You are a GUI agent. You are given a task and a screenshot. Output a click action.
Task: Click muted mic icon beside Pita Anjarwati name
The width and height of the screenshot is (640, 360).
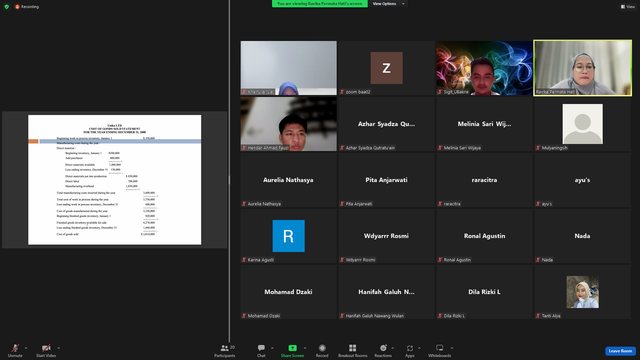(x=342, y=204)
